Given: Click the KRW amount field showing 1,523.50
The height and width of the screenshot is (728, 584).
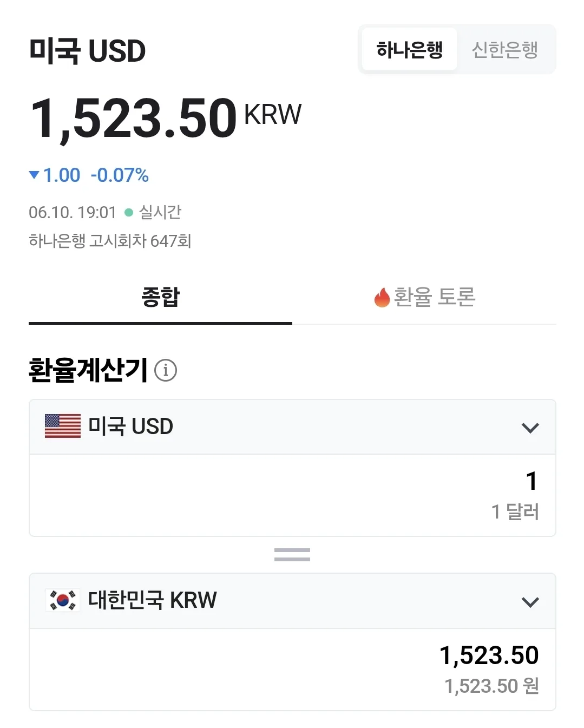Looking at the screenshot, I should [x=292, y=670].
